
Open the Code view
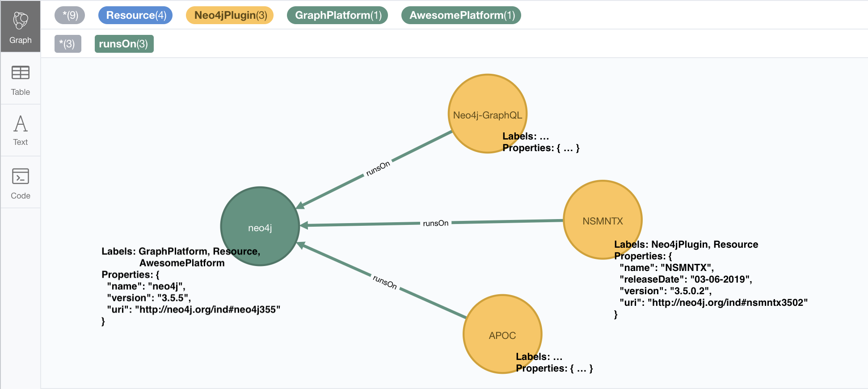point(21,182)
